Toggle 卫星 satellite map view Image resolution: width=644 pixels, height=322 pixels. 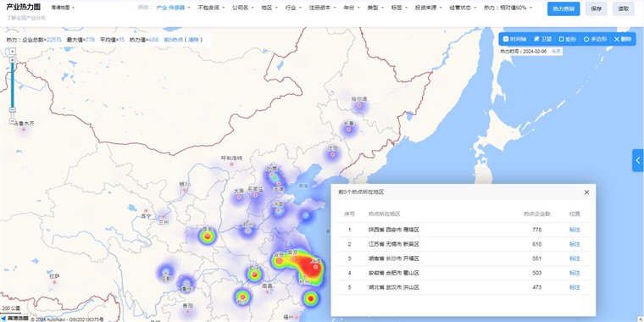[x=542, y=39]
